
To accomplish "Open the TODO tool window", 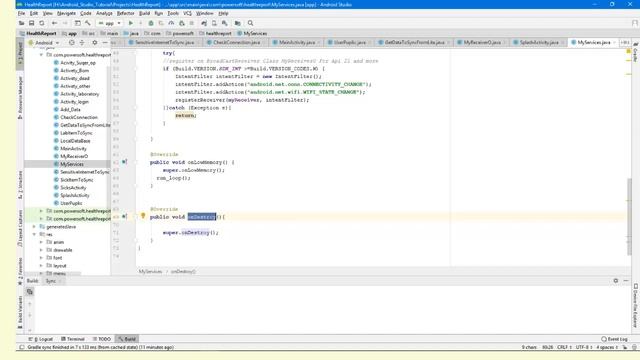I will pos(102,339).
